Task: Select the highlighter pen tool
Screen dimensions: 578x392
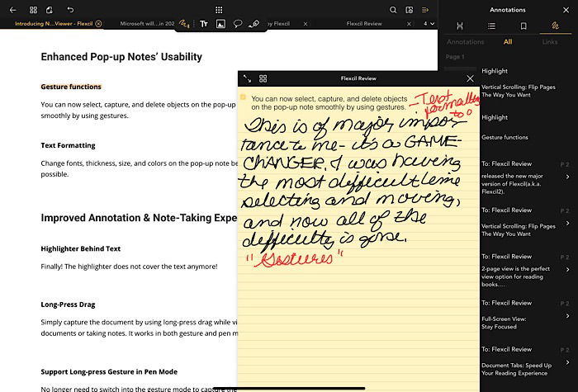Action: 253,24
